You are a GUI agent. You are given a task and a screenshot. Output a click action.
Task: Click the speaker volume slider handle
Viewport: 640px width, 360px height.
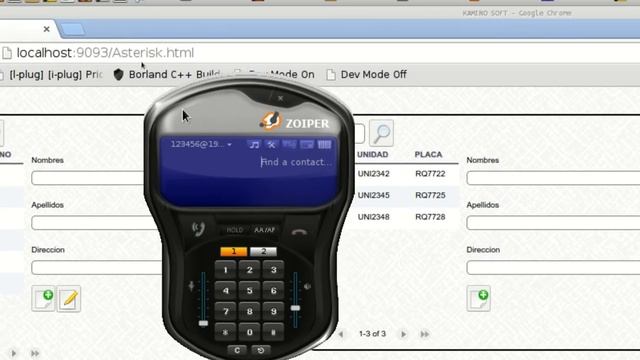pos(295,308)
